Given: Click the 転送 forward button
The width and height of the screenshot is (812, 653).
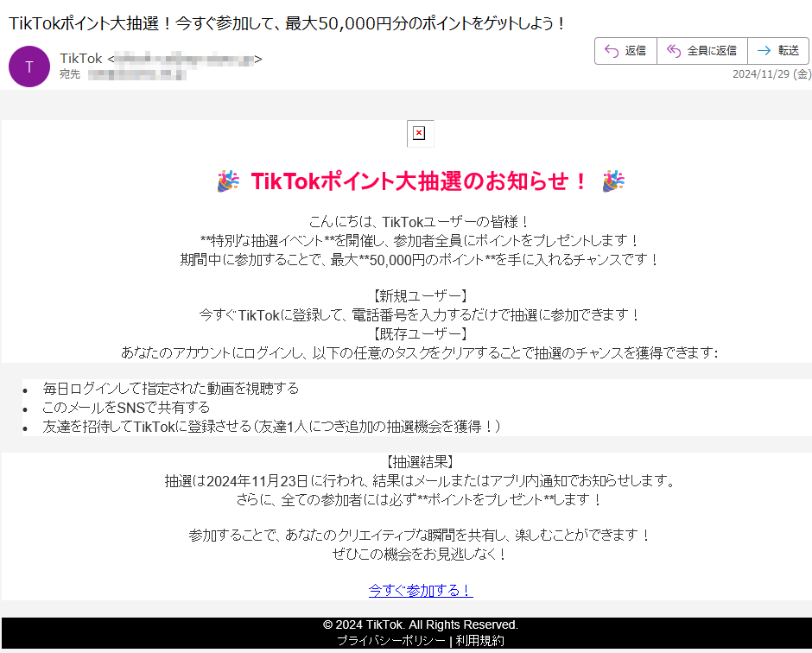Looking at the screenshot, I should (777, 51).
